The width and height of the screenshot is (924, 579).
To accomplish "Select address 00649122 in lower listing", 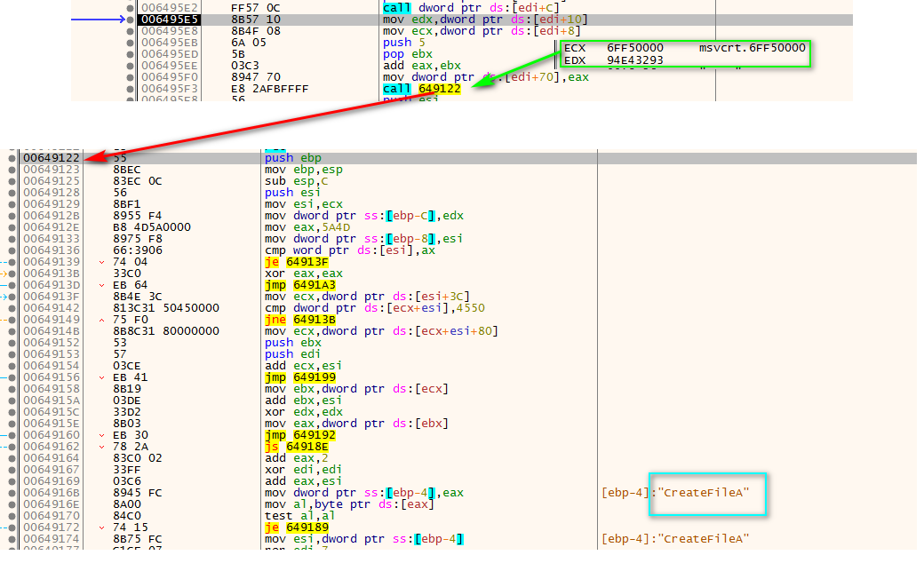I will [52, 158].
